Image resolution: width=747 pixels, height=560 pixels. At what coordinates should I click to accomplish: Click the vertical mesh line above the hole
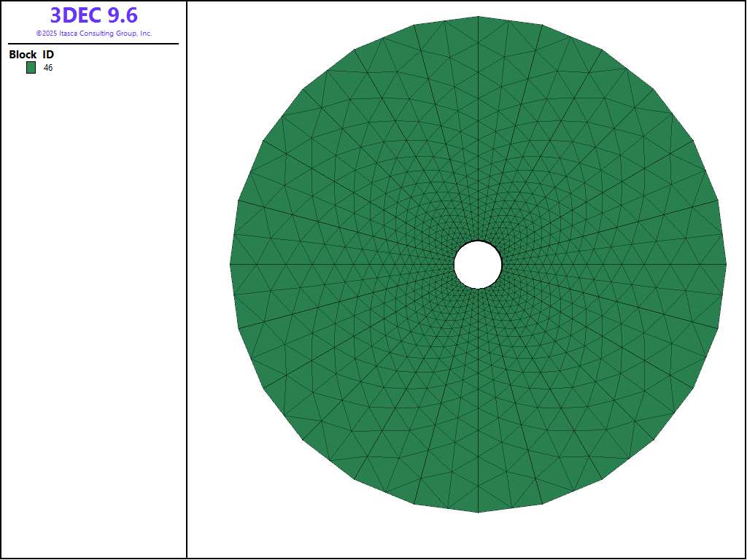click(x=478, y=131)
